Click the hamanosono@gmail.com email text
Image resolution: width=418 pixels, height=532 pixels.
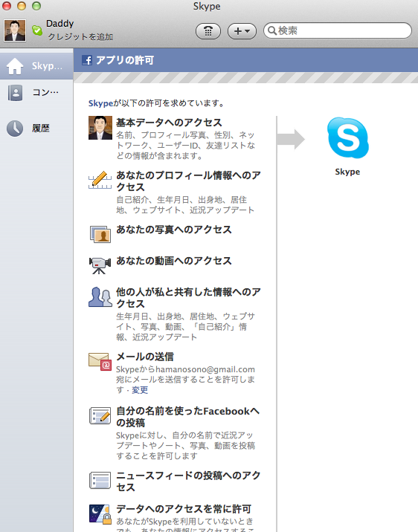(205, 369)
